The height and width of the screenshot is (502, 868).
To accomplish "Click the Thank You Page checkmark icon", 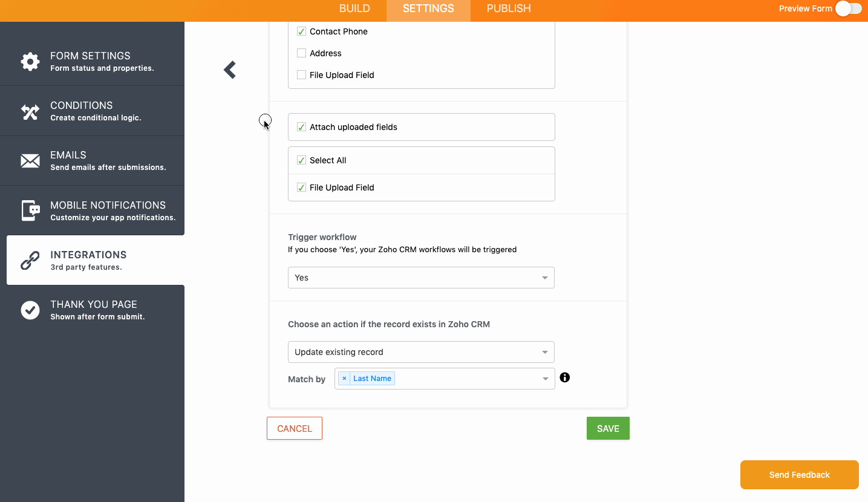I will click(x=30, y=310).
